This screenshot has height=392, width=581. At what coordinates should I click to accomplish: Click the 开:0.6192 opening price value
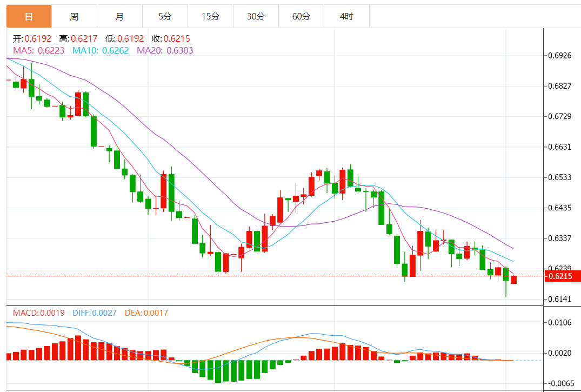pos(32,38)
